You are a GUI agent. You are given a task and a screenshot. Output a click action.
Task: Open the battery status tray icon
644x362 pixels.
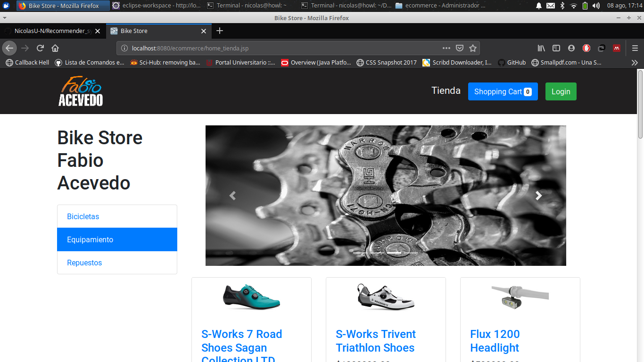coord(585,6)
